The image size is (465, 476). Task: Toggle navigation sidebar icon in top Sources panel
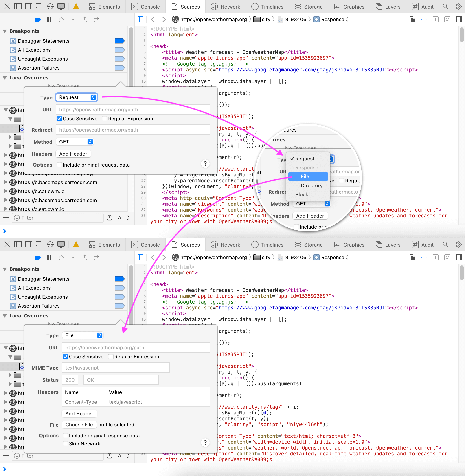coord(140,20)
